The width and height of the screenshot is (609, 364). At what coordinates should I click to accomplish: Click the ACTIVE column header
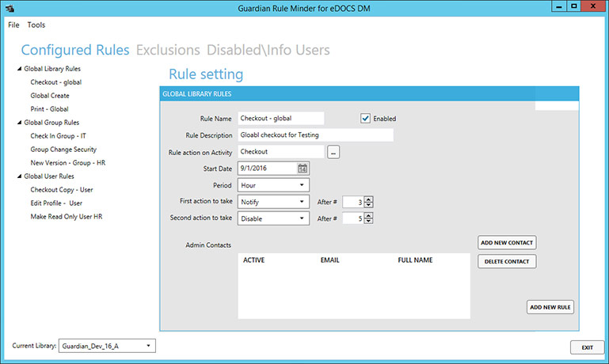[253, 260]
